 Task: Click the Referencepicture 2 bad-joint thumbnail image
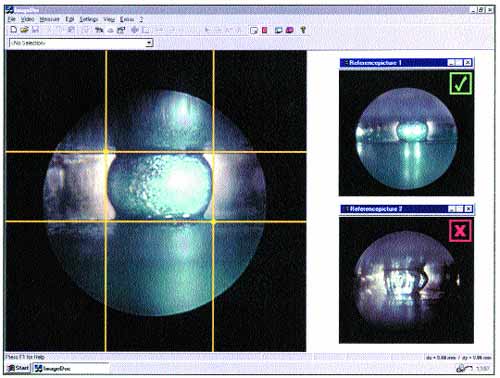pyautogui.click(x=406, y=280)
